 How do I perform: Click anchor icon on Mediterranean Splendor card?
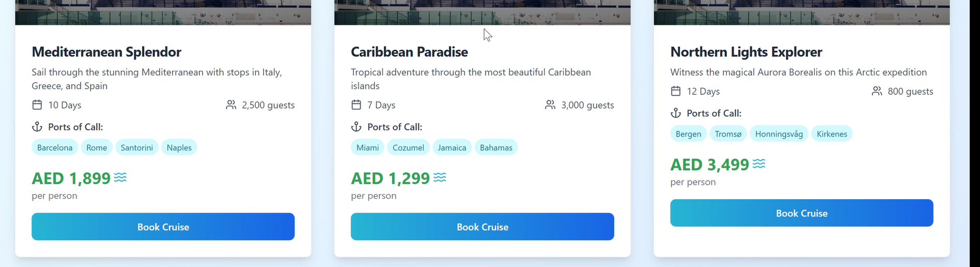point(37,127)
